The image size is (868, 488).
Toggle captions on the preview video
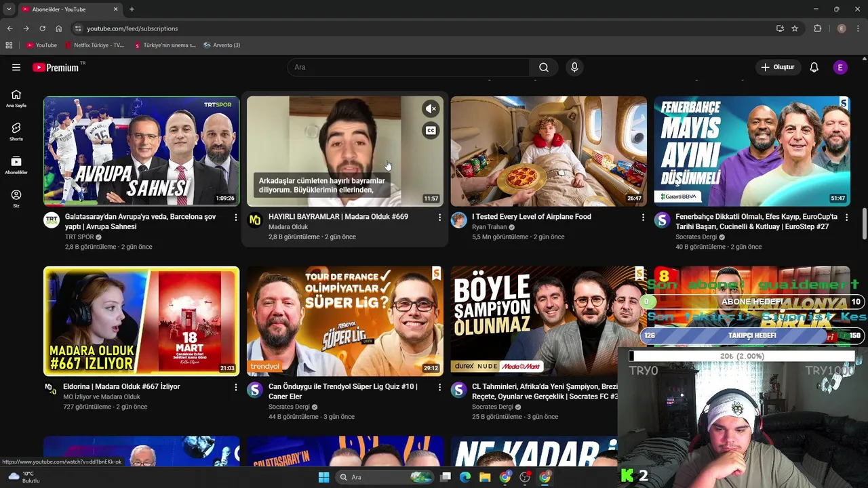[x=431, y=130]
